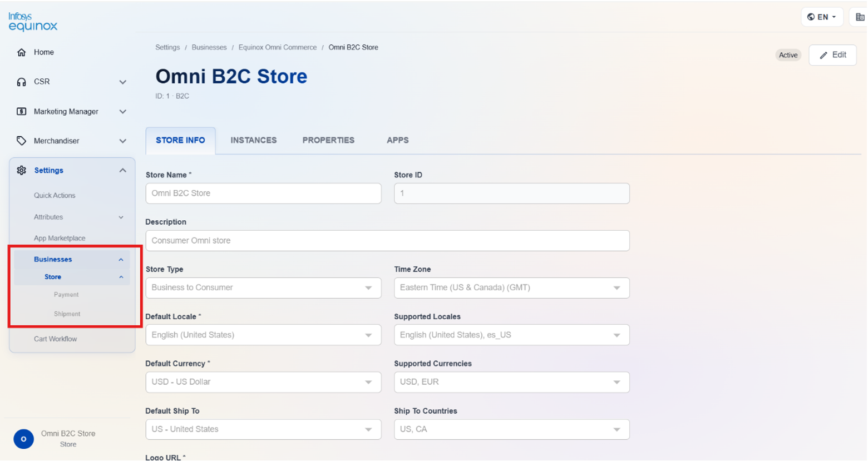This screenshot has height=461, width=868.
Task: Collapse the Settings section chevron
Action: [122, 170]
